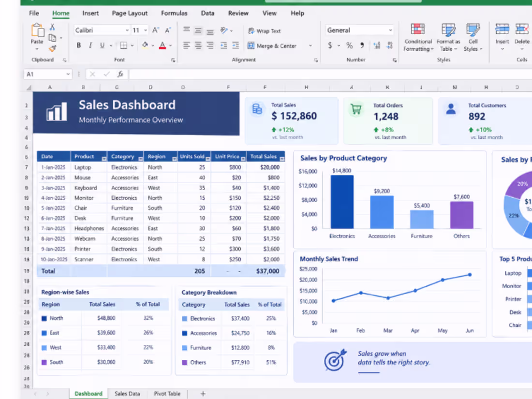Click Merge & Center
The image size is (532, 399).
click(x=272, y=46)
